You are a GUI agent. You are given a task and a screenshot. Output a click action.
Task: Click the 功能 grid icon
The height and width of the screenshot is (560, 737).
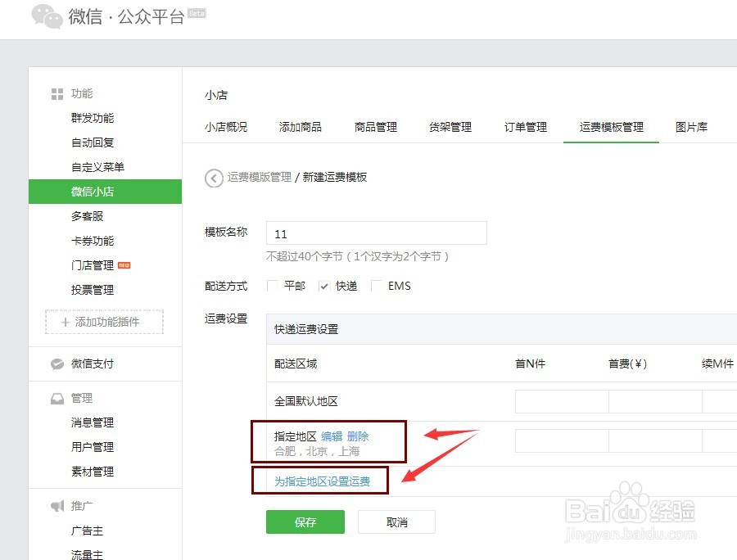[57, 94]
